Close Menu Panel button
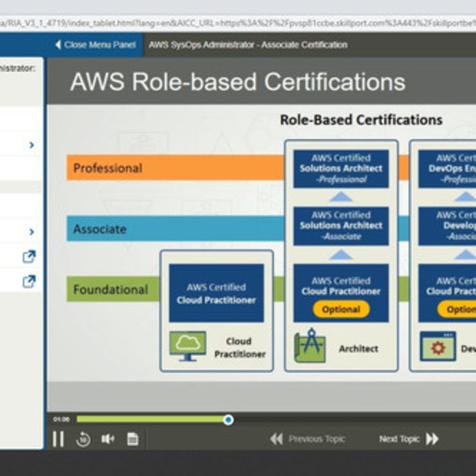Screen dimensions: 476x476 point(95,45)
